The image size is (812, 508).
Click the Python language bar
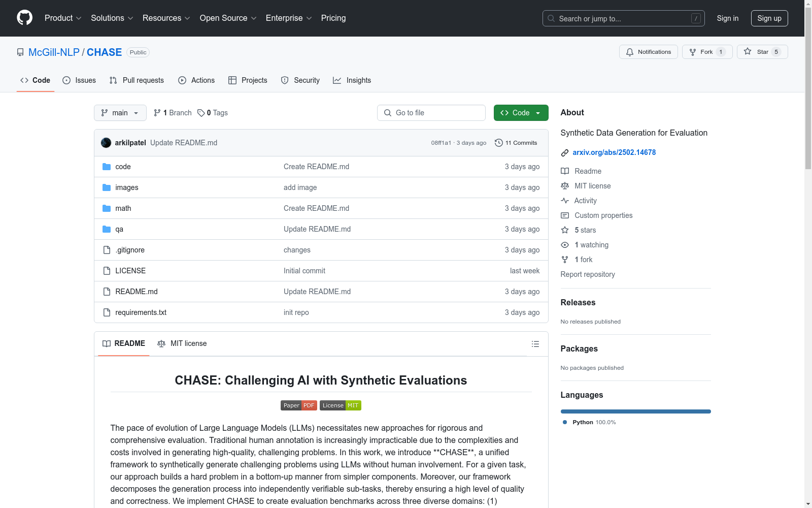[x=636, y=411]
